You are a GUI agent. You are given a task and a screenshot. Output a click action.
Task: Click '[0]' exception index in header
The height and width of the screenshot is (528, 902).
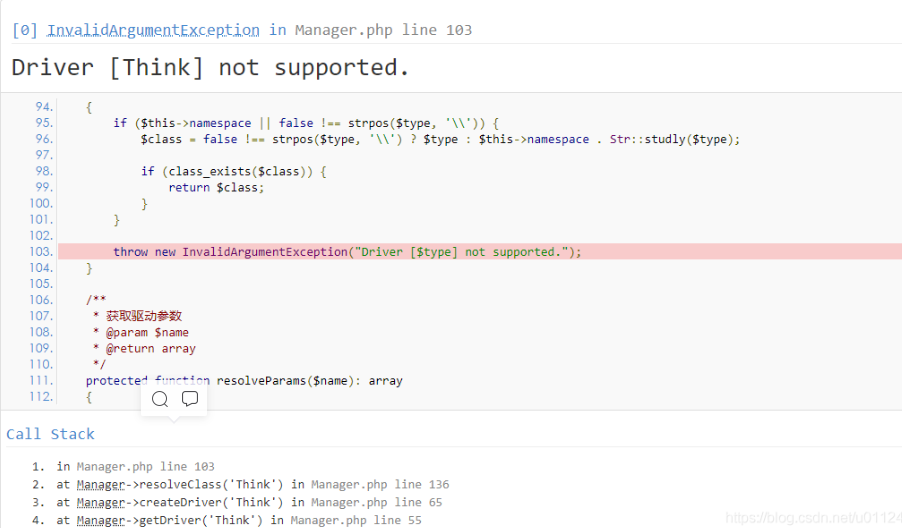[x=25, y=30]
